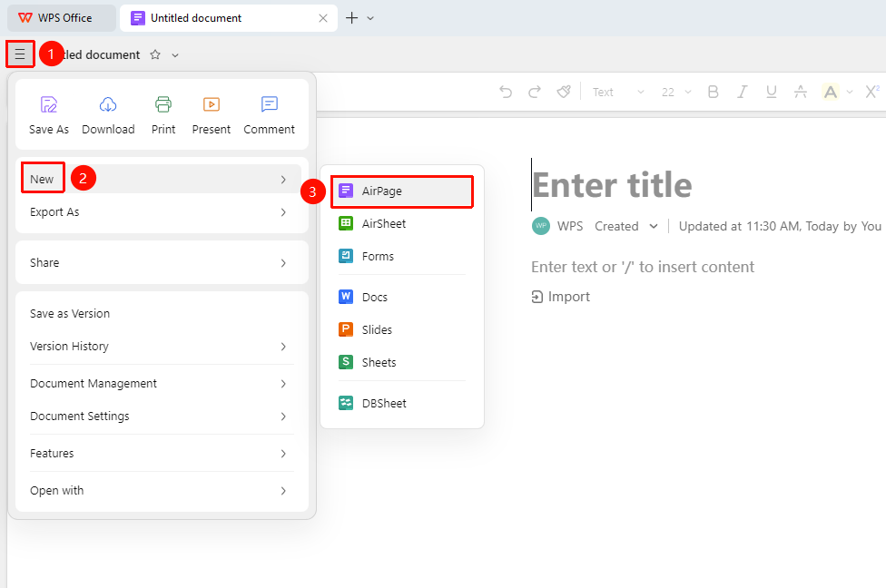Open the Present slideshow icon
This screenshot has height=588, width=886.
pyautogui.click(x=212, y=104)
